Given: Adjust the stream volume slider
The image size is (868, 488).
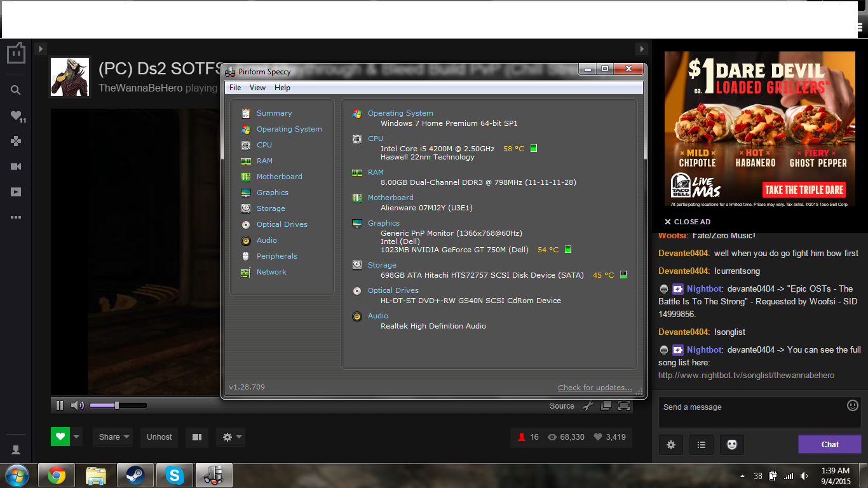Looking at the screenshot, I should click(x=118, y=405).
